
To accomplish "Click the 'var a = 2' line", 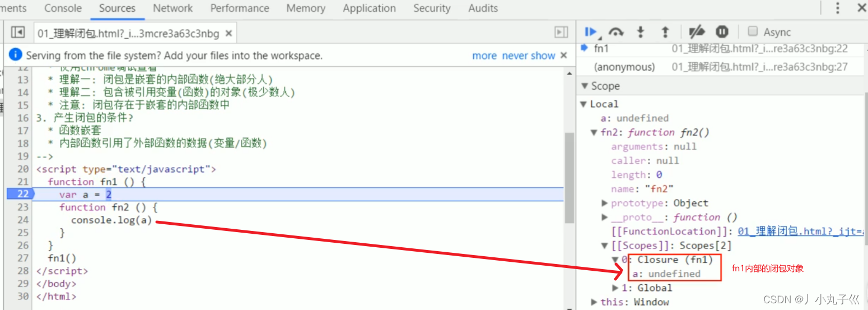I will pyautogui.click(x=86, y=194).
